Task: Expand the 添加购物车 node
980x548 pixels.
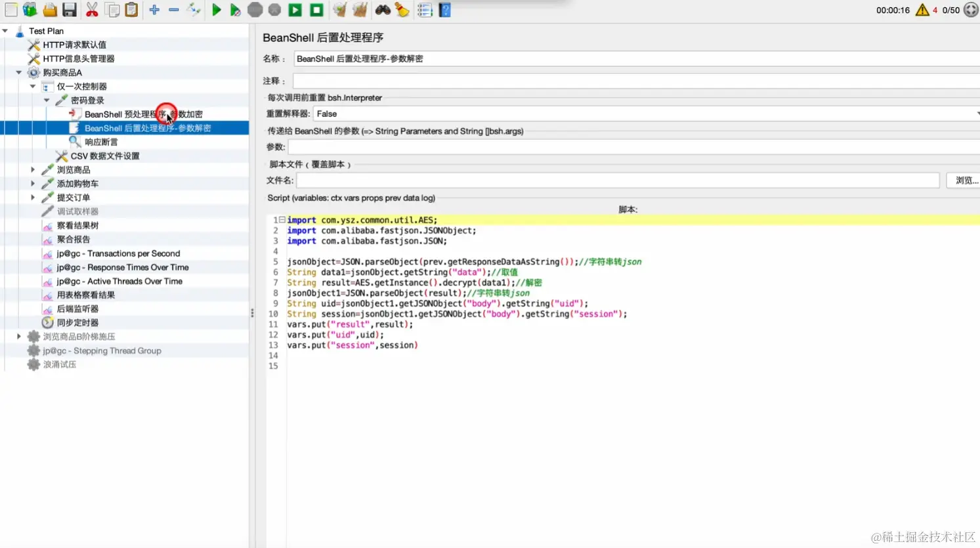Action: click(33, 184)
